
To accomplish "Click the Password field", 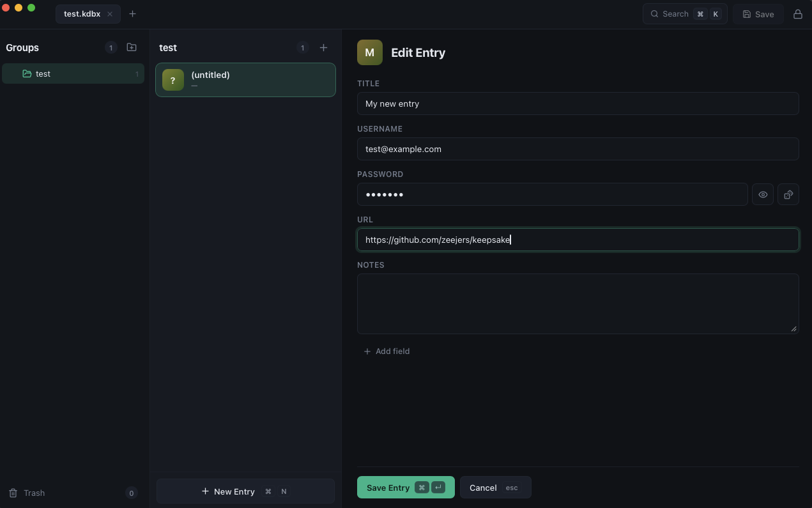I will pyautogui.click(x=552, y=194).
